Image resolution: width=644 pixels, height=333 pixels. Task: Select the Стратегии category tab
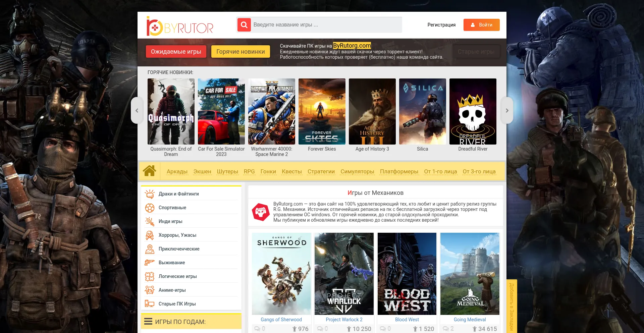(x=321, y=171)
